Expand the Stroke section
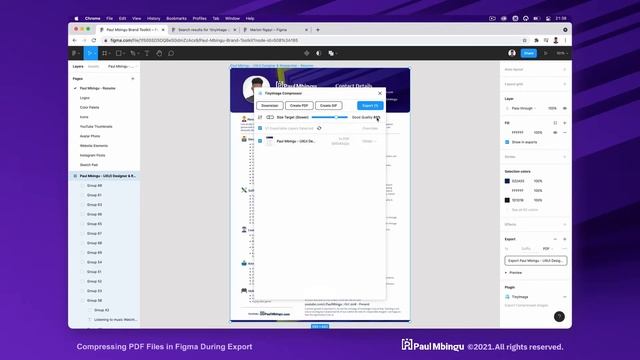640x360 pixels. pyautogui.click(x=536, y=157)
